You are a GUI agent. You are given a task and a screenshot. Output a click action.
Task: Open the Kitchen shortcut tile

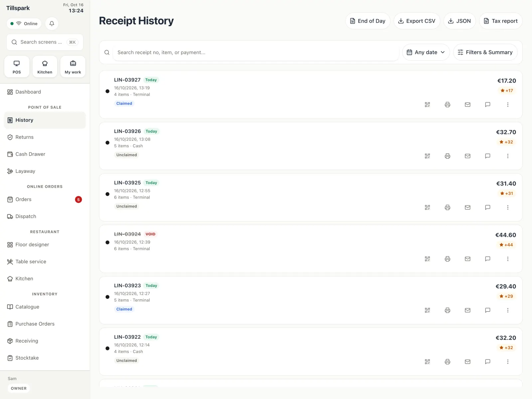(x=45, y=67)
